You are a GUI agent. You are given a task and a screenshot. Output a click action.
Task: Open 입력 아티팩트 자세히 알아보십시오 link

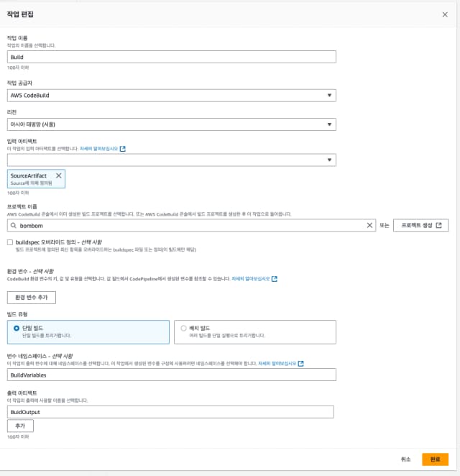point(98,148)
